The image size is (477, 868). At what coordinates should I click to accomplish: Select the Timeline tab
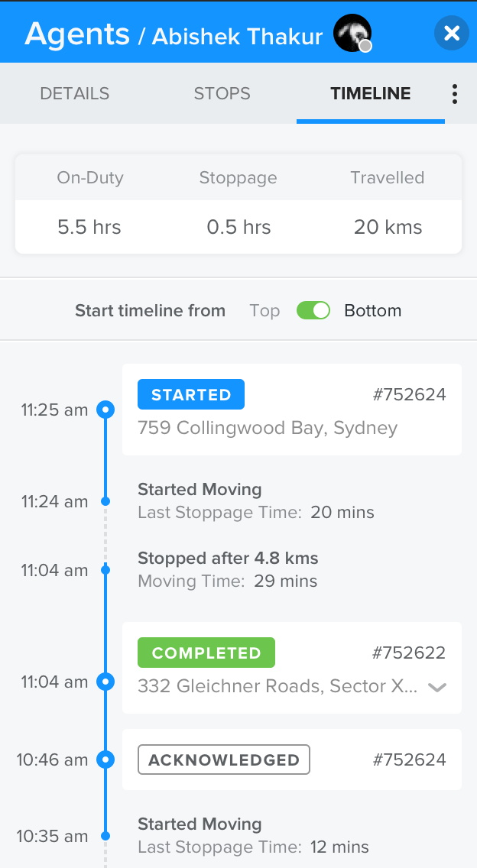(x=371, y=94)
